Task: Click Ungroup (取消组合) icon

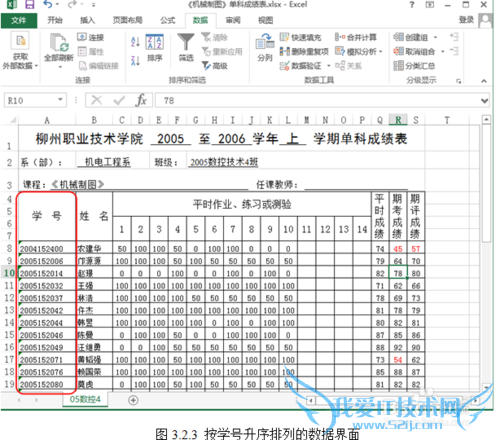Action: pyautogui.click(x=398, y=51)
